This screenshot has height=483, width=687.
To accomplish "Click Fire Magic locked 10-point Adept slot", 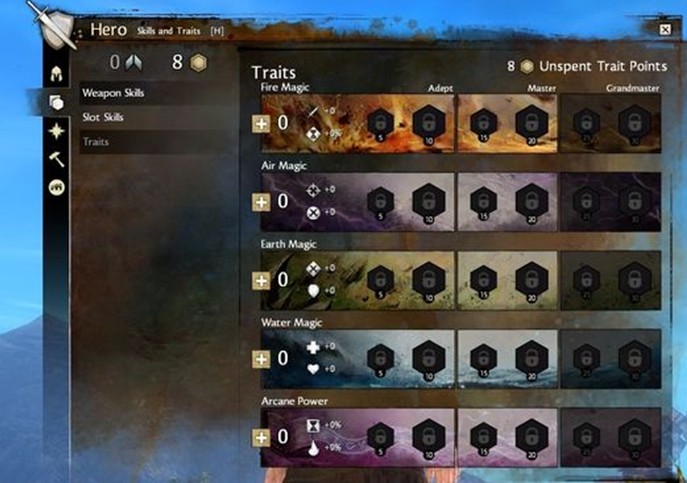I will [x=429, y=125].
